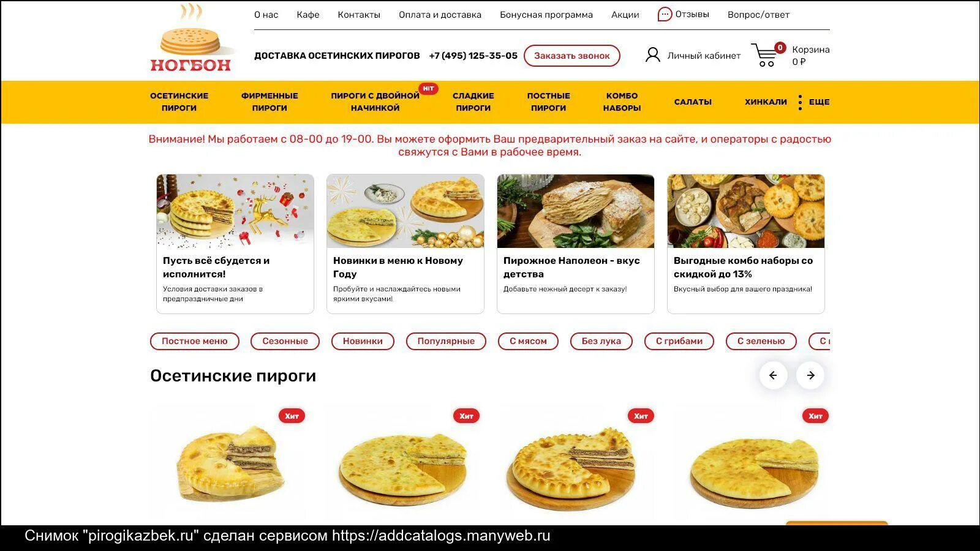Screen dimensions: 980x551
Task: Click the three dots Еще icon
Action: click(800, 102)
